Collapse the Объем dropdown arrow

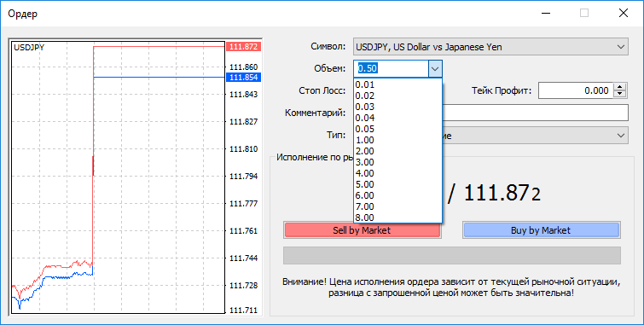point(435,69)
